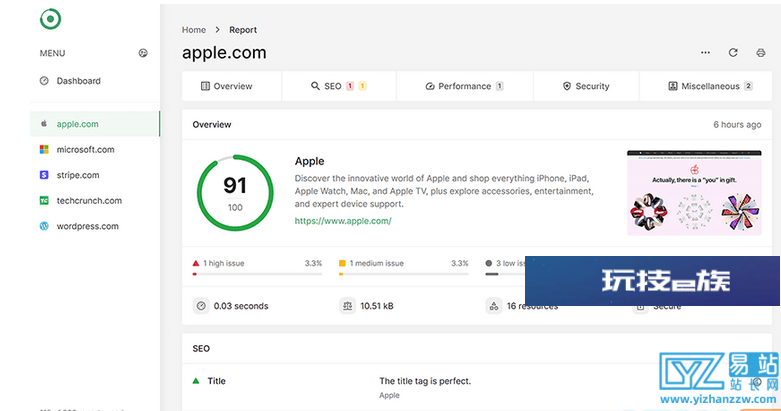Image resolution: width=781 pixels, height=411 pixels.
Task: Click the Apple website screenshot thumbnail
Action: point(694,193)
